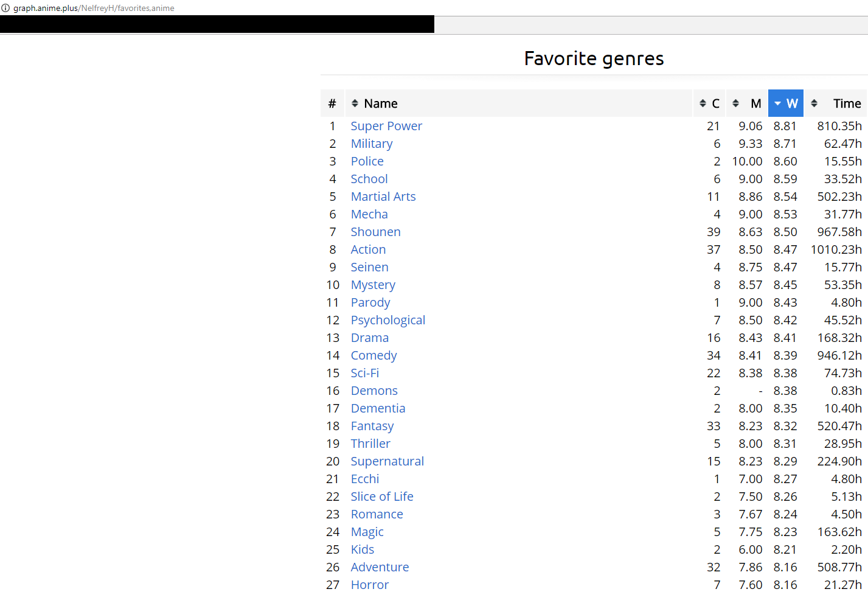868x603 pixels.
Task: Select the Martial Arts genre
Action: click(383, 197)
